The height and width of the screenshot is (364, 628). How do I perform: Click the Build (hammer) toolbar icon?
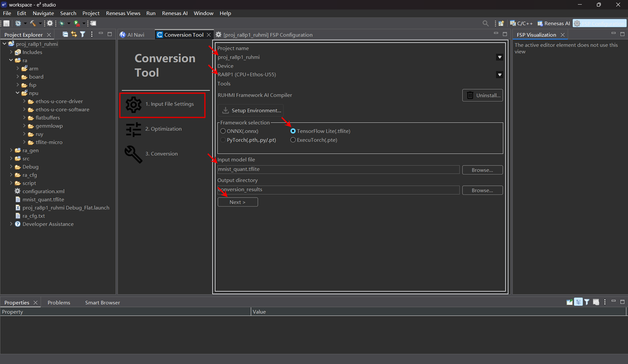(x=33, y=23)
